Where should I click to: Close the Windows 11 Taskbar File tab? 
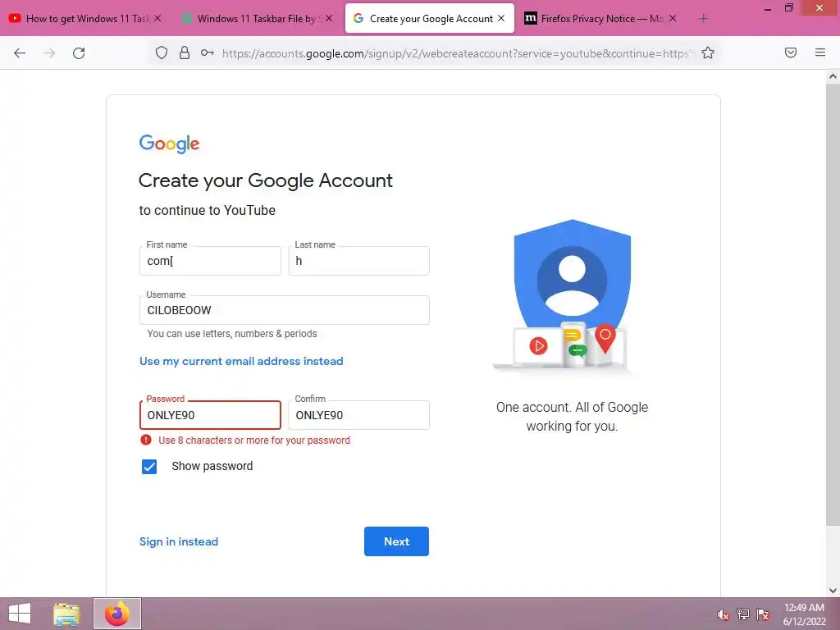329,18
